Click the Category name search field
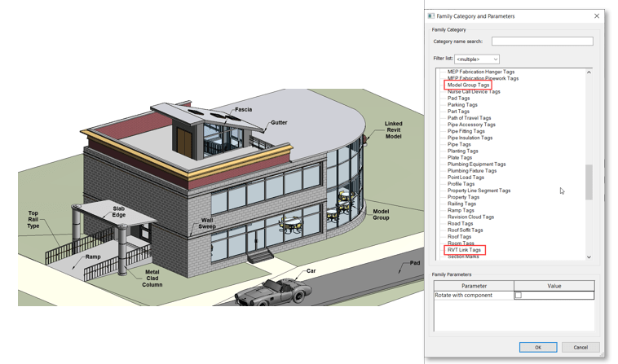 click(541, 42)
